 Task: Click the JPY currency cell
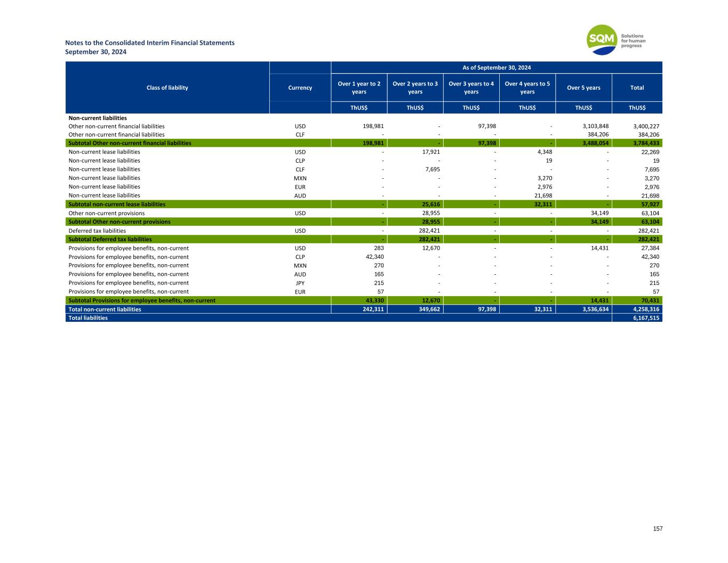(x=300, y=283)
